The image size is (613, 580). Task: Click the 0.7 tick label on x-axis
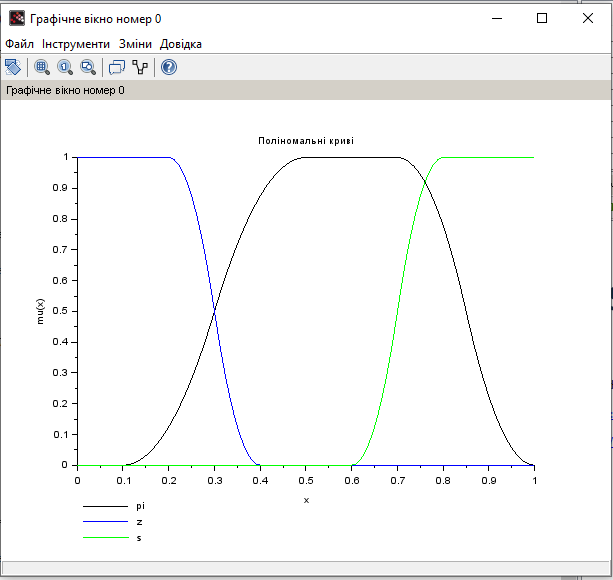click(x=398, y=481)
